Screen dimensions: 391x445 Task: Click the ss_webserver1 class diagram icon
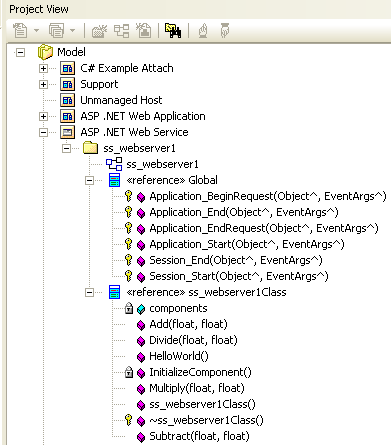(114, 164)
